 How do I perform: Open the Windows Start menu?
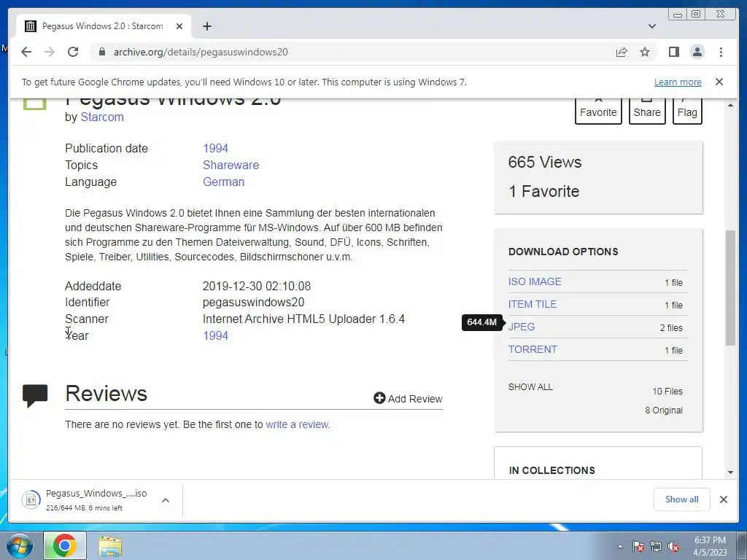point(19,545)
